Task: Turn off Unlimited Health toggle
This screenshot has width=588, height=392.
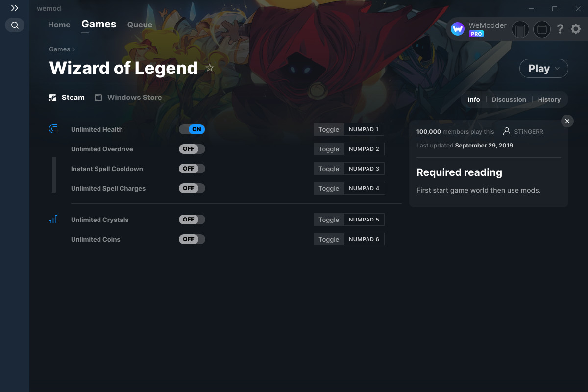Action: pos(192,129)
